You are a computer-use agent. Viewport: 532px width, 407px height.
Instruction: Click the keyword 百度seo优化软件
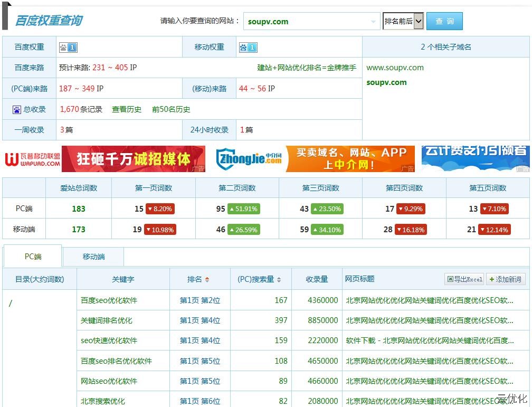(x=109, y=300)
